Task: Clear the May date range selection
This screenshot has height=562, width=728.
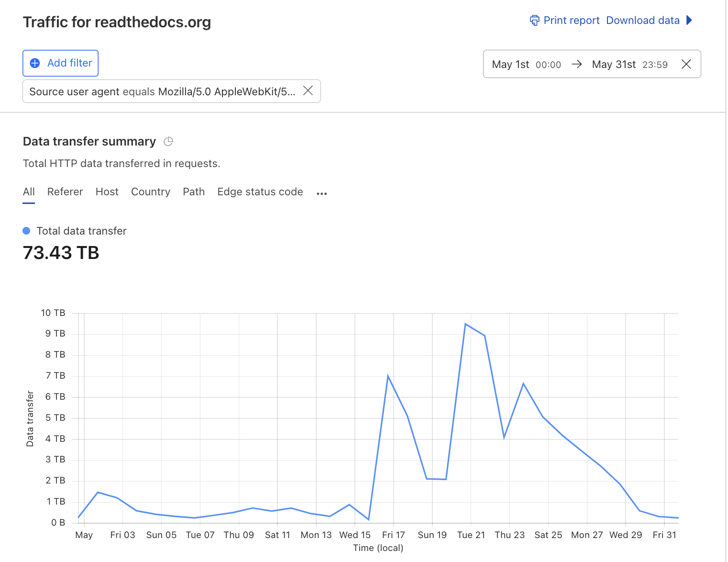Action: (686, 64)
